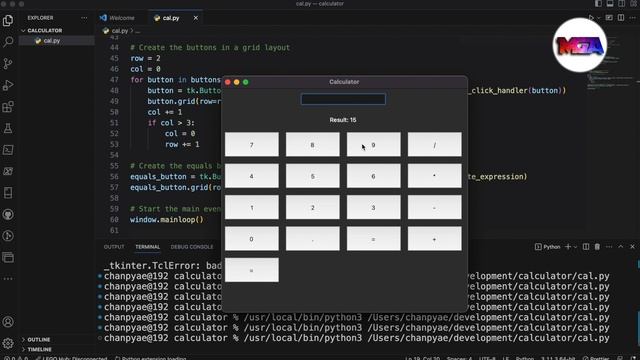The width and height of the screenshot is (640, 360).
Task: Create a new terminal with the plus icon
Action: [x=568, y=247]
